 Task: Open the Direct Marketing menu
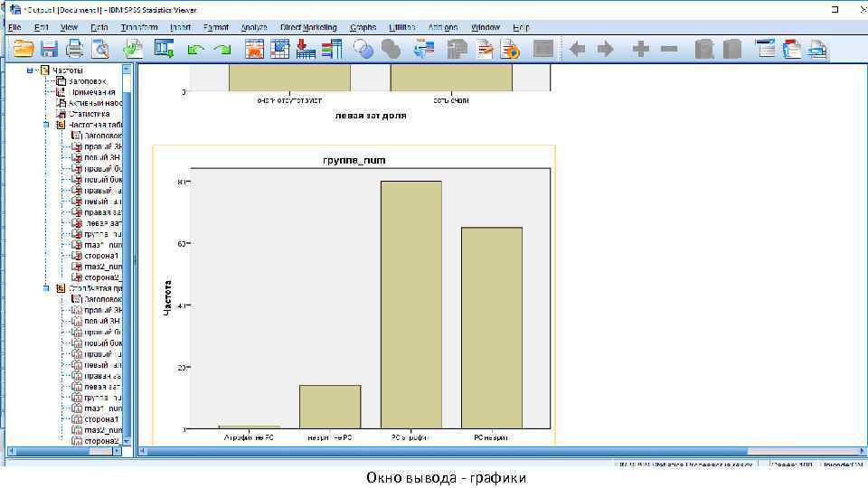pyautogui.click(x=308, y=27)
